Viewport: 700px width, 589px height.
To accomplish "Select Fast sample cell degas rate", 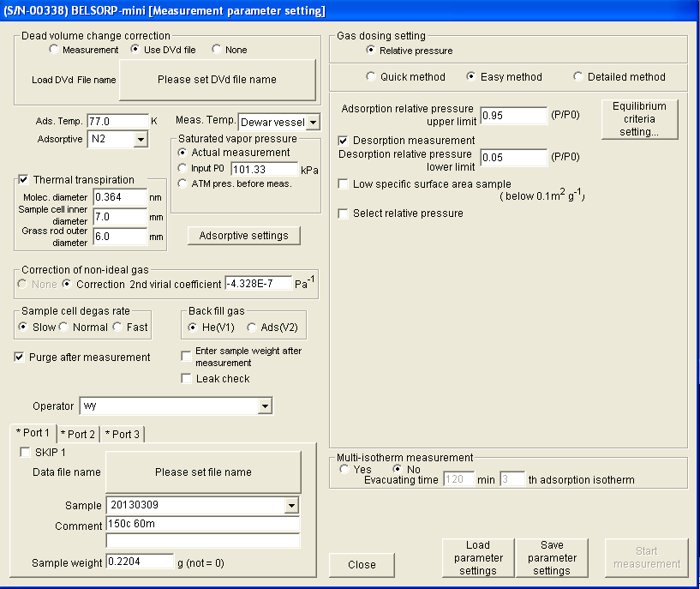I will (117, 327).
